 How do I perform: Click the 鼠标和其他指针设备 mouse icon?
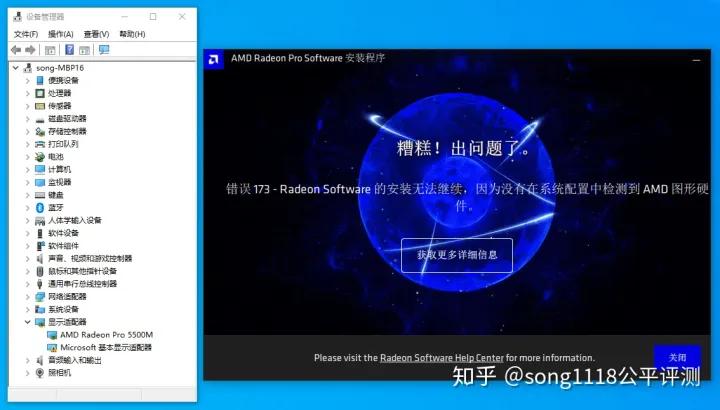pos(40,271)
